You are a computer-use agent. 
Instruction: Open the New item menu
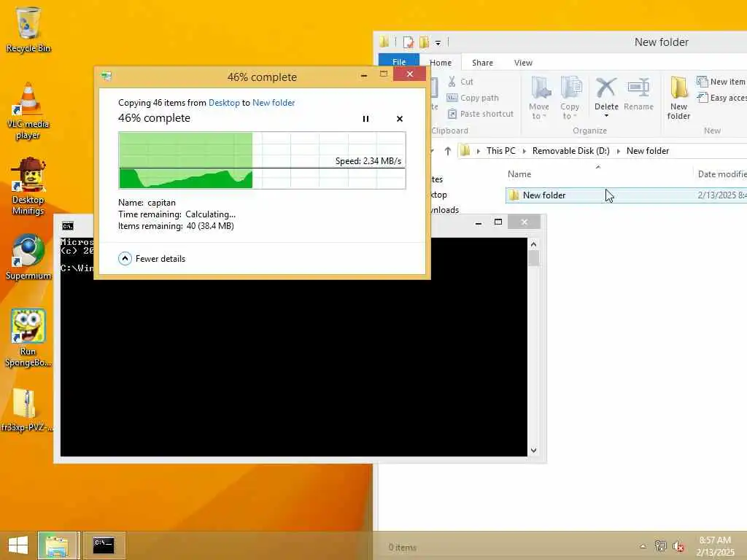[721, 82]
